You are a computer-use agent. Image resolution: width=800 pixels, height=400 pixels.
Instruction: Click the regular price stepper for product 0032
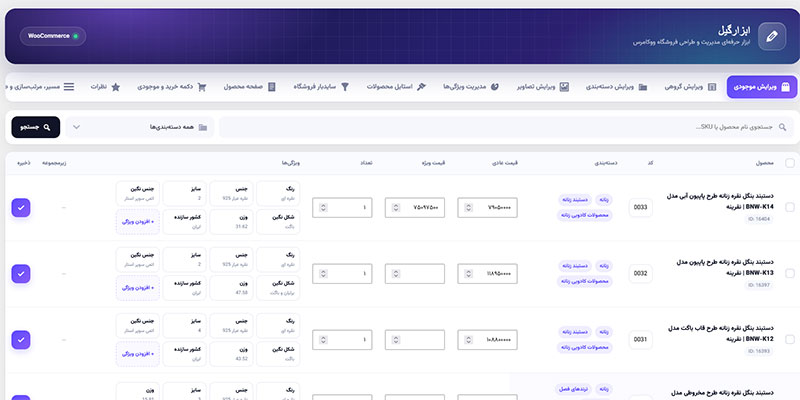point(468,274)
